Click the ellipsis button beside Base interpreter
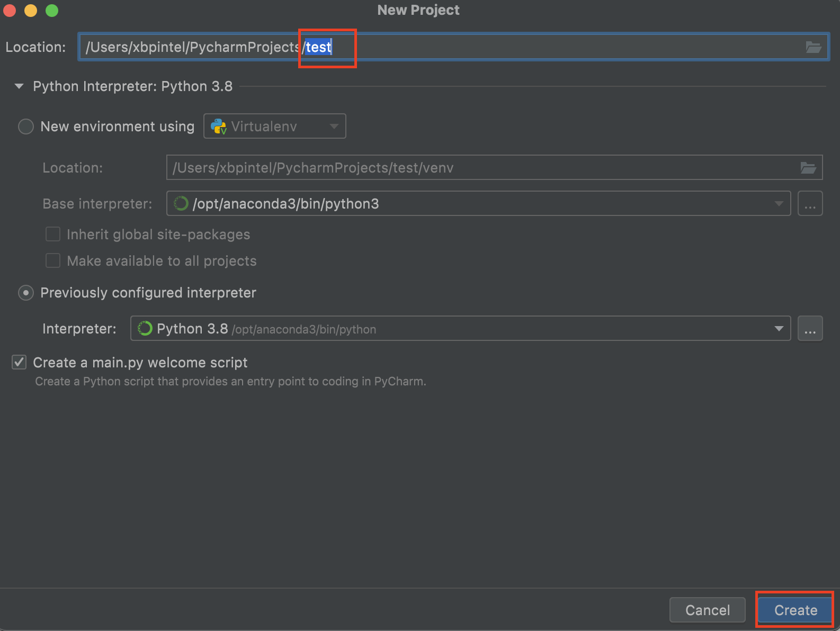 point(810,204)
